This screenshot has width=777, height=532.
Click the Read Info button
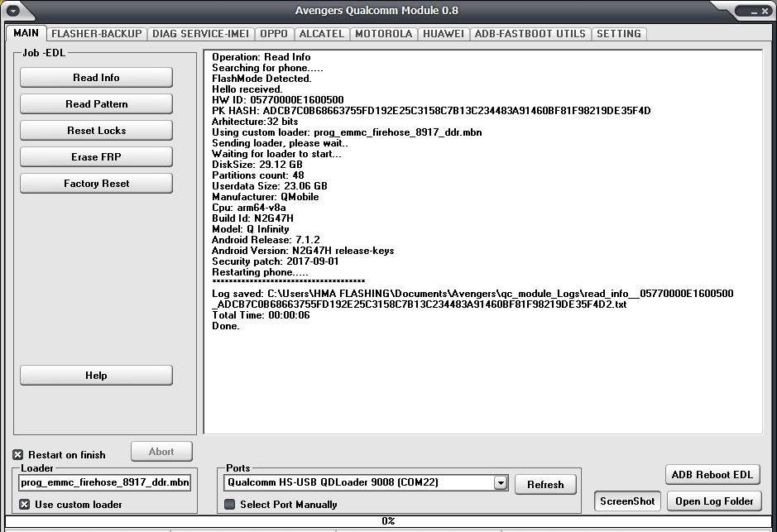(x=96, y=78)
